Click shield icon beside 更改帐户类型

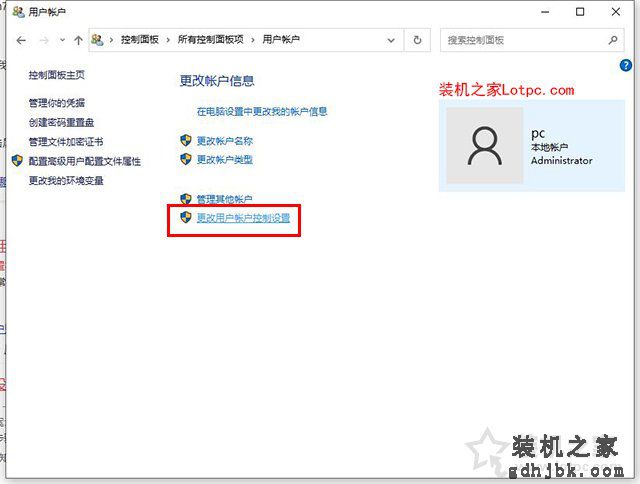click(x=186, y=159)
